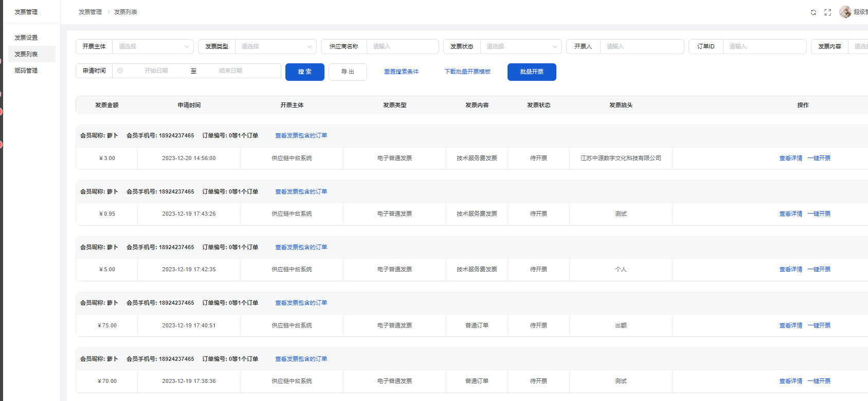Open the user avatar menu
Screen dimensions: 868x401
click(845, 12)
